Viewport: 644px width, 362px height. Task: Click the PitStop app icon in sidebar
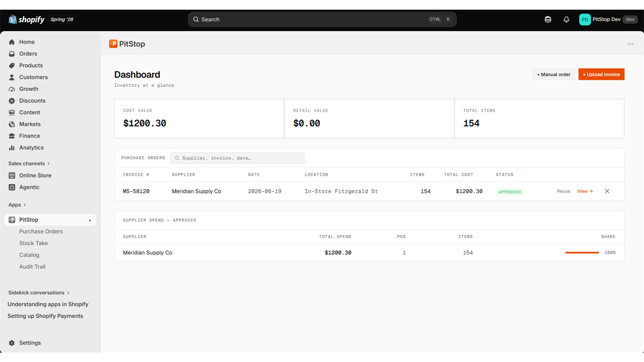click(12, 220)
